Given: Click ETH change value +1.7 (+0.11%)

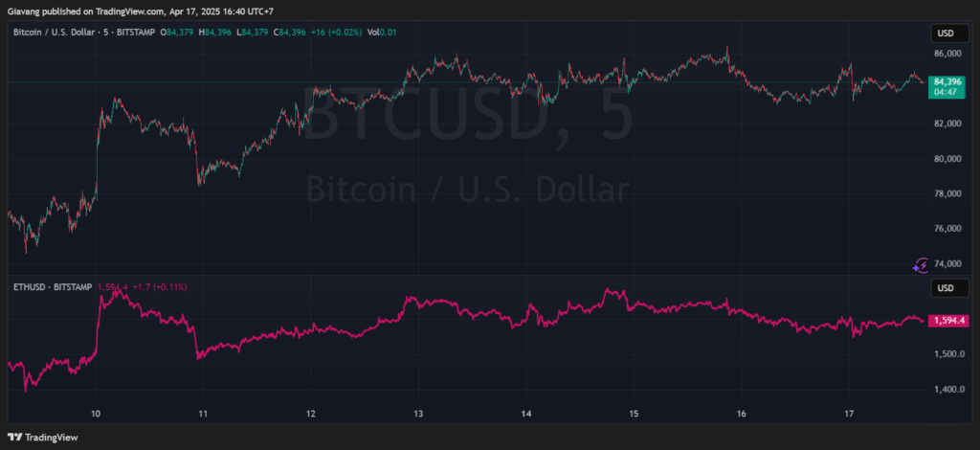Looking at the screenshot, I should point(159,286).
